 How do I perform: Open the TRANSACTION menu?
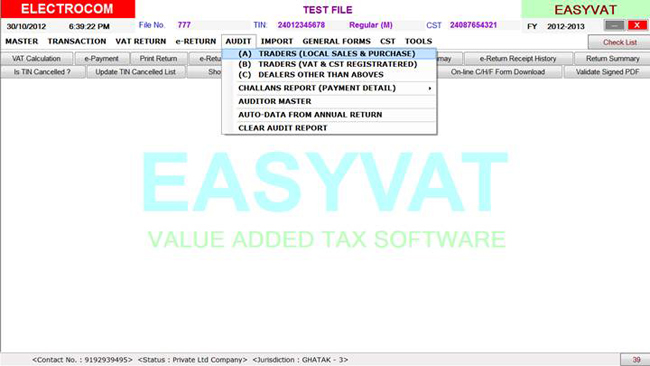(x=77, y=41)
